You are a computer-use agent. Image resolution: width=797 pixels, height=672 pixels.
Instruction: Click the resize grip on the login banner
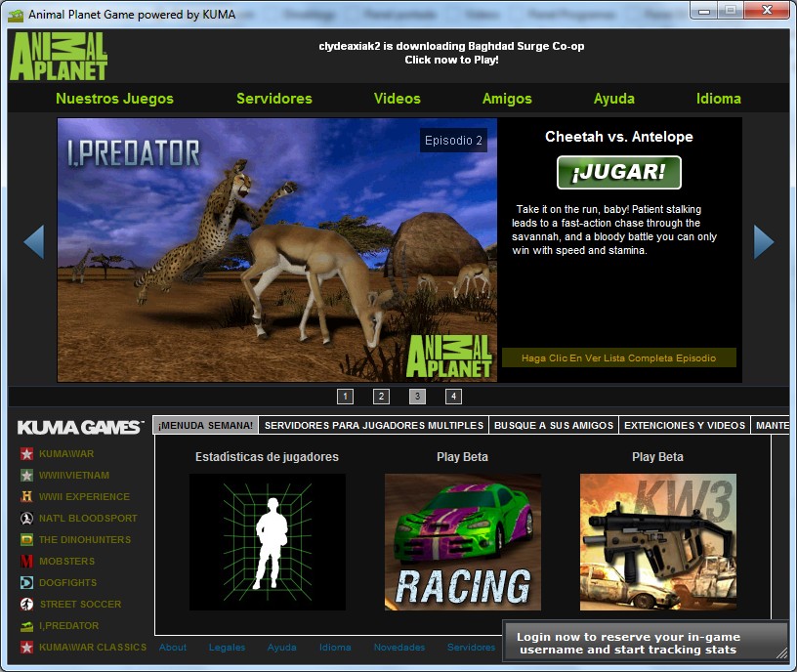(781, 654)
